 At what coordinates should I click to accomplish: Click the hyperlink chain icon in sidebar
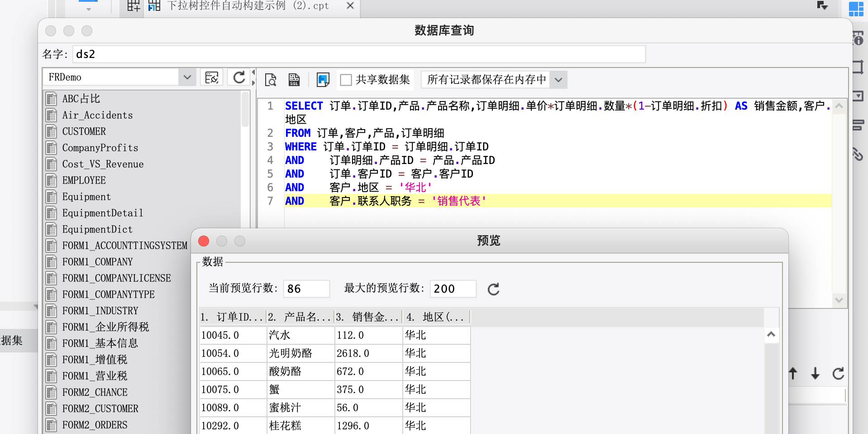857,154
